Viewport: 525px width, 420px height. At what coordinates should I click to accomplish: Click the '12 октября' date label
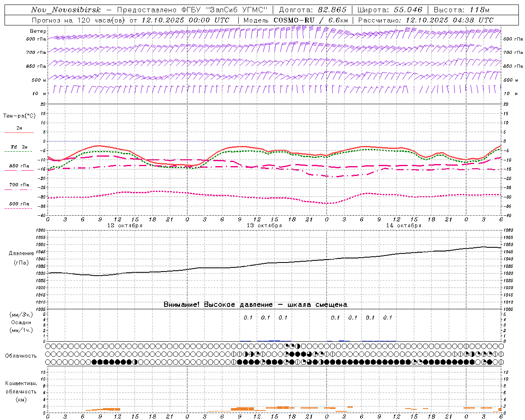(x=125, y=226)
